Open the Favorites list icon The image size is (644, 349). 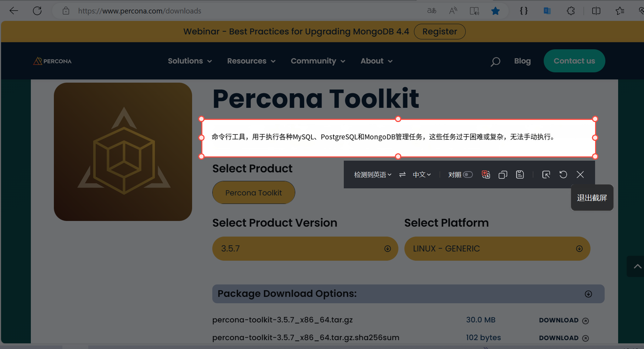(x=620, y=11)
